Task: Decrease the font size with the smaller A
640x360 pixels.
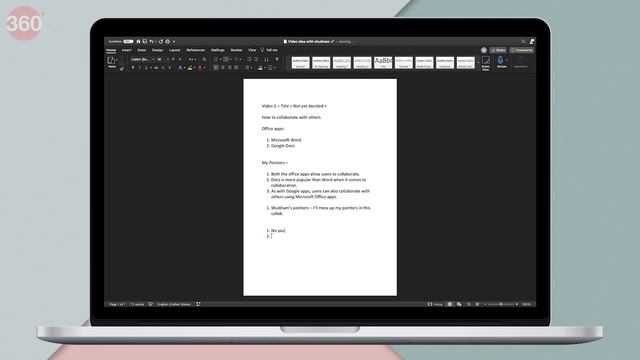Action: (x=180, y=60)
